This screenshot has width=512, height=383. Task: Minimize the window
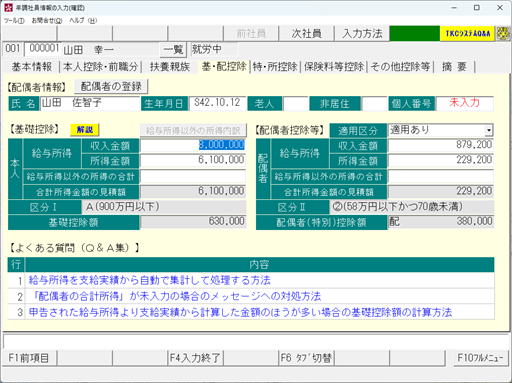454,8
